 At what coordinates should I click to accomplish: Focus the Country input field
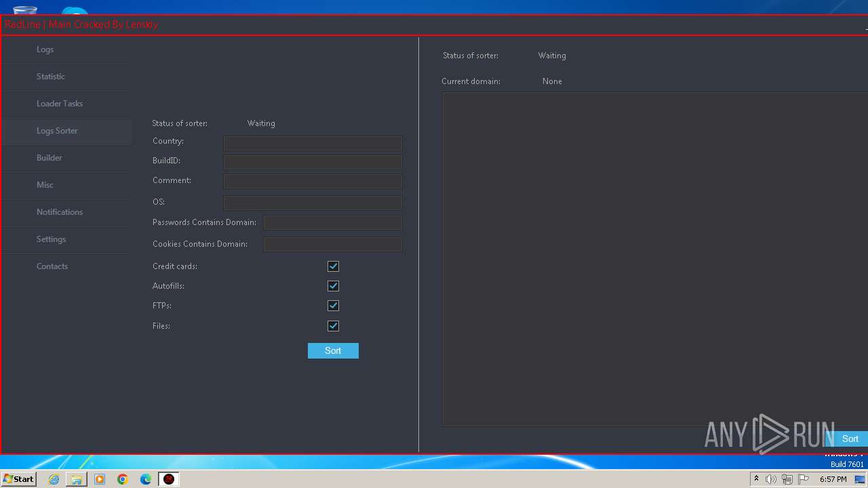[x=313, y=143]
